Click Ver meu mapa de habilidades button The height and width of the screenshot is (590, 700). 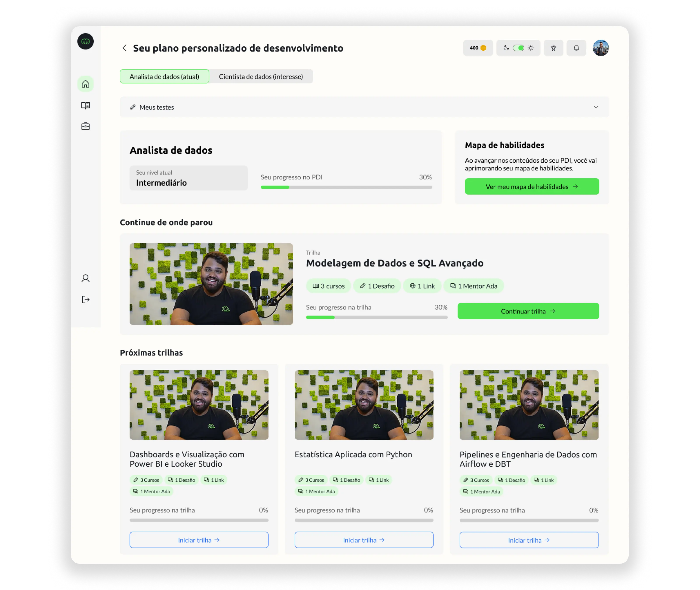coord(532,187)
